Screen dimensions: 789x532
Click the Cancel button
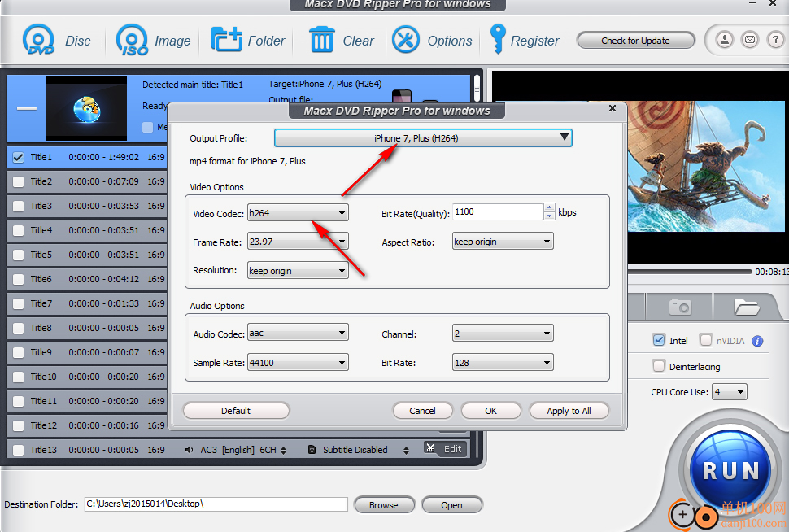(x=422, y=411)
